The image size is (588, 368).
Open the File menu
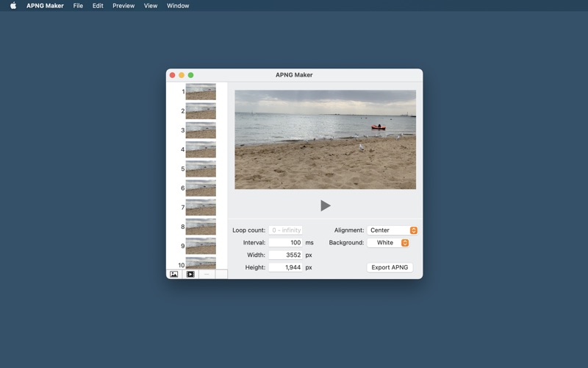click(78, 6)
